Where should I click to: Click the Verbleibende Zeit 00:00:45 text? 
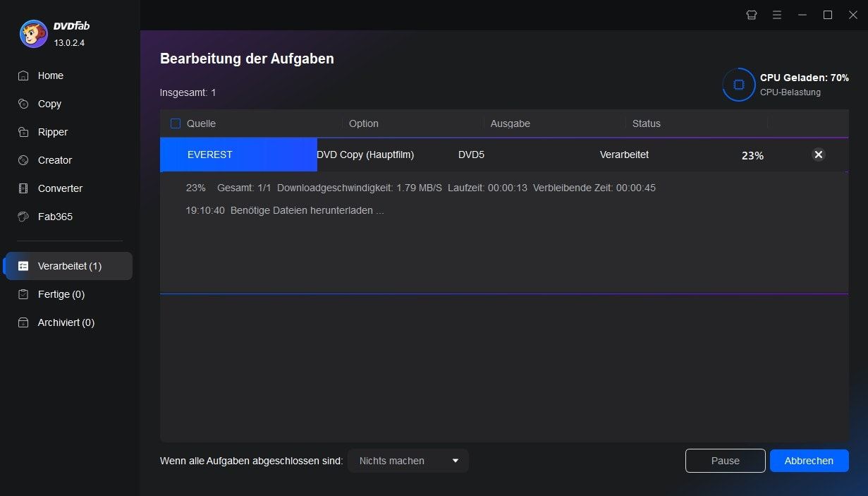pos(594,188)
